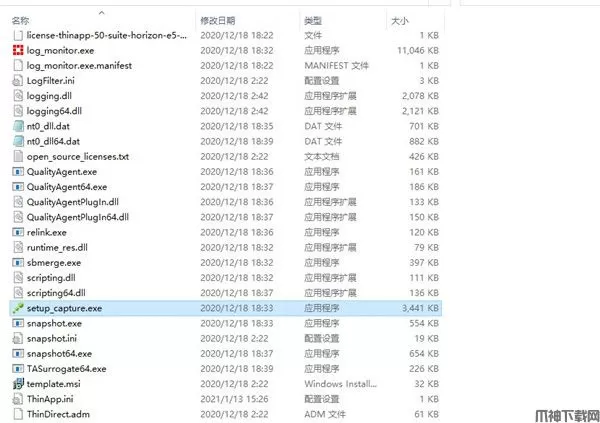
Task: Click the open_source_licenses.txt document icon
Action: [18, 157]
